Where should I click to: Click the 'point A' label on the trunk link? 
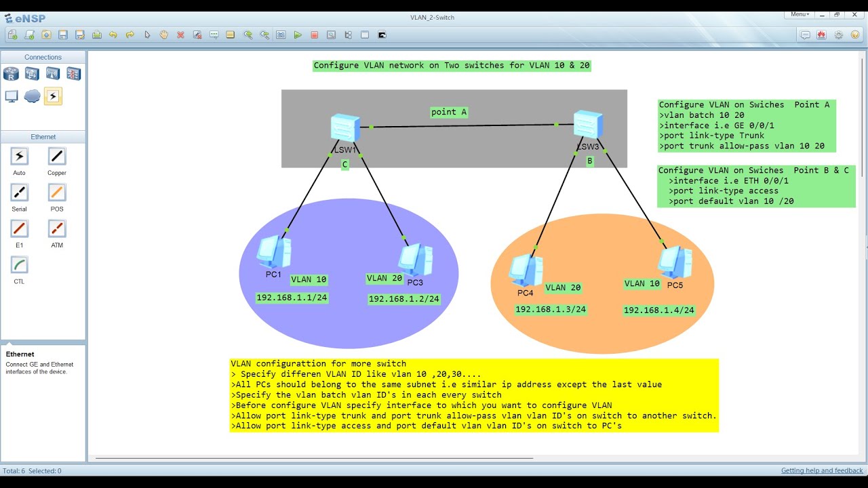449,112
